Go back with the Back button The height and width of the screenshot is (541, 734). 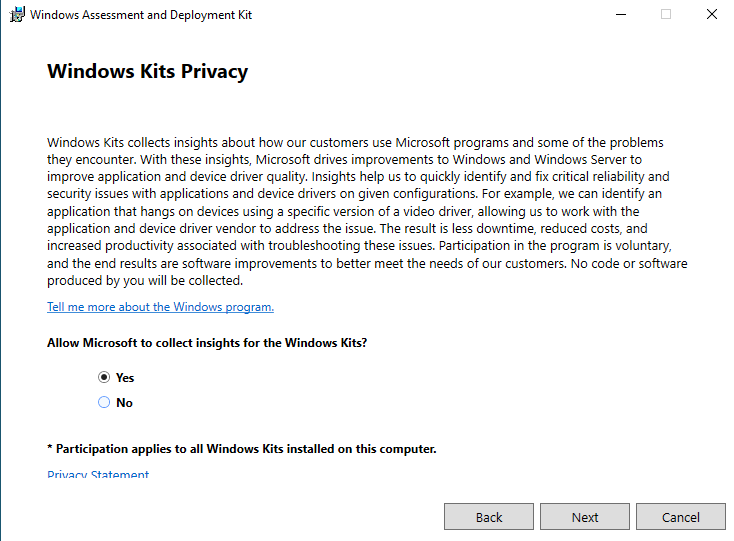click(x=489, y=517)
